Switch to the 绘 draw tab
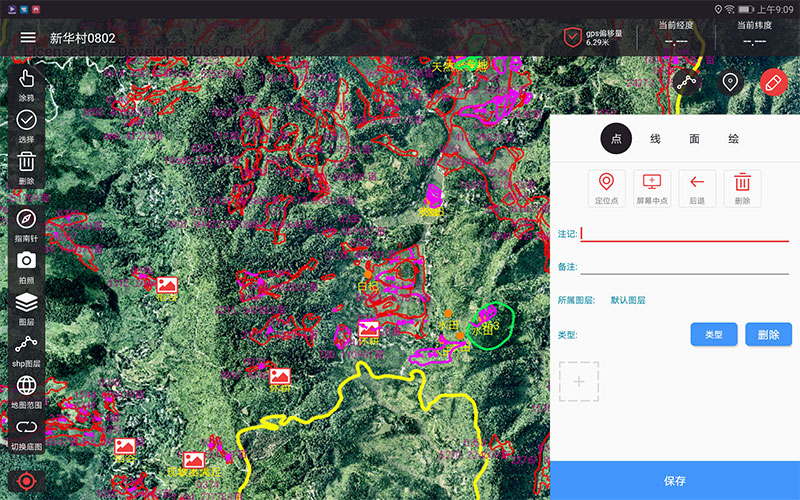 733,138
